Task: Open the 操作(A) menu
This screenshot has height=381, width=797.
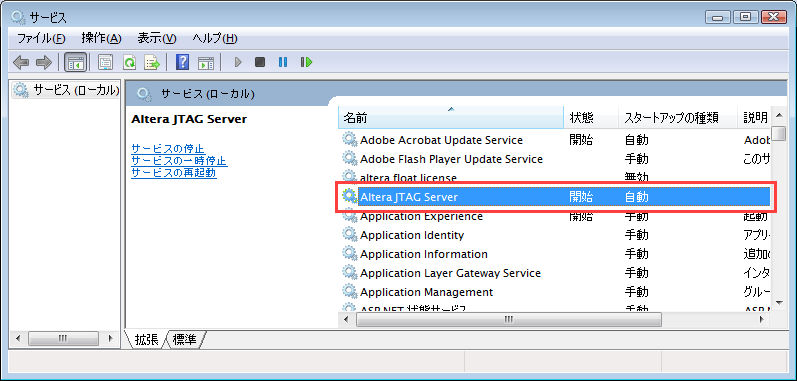Action: [102, 39]
